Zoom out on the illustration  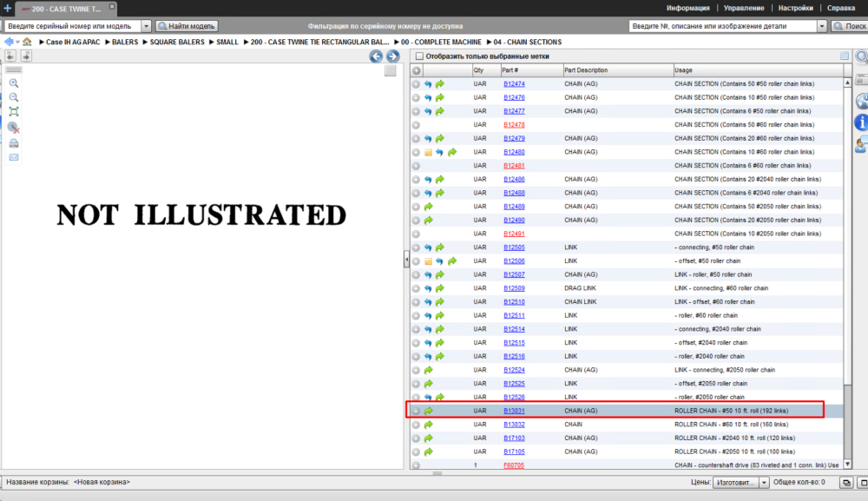click(14, 97)
